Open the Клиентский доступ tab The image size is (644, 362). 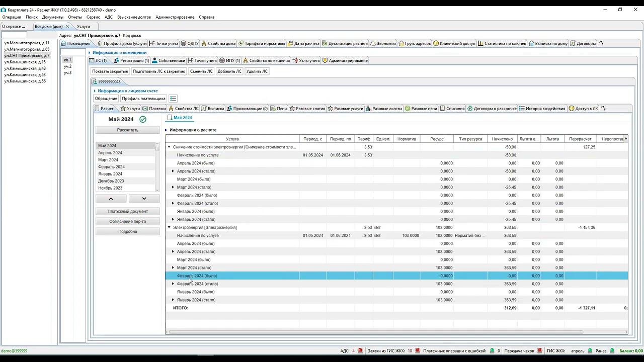(454, 43)
